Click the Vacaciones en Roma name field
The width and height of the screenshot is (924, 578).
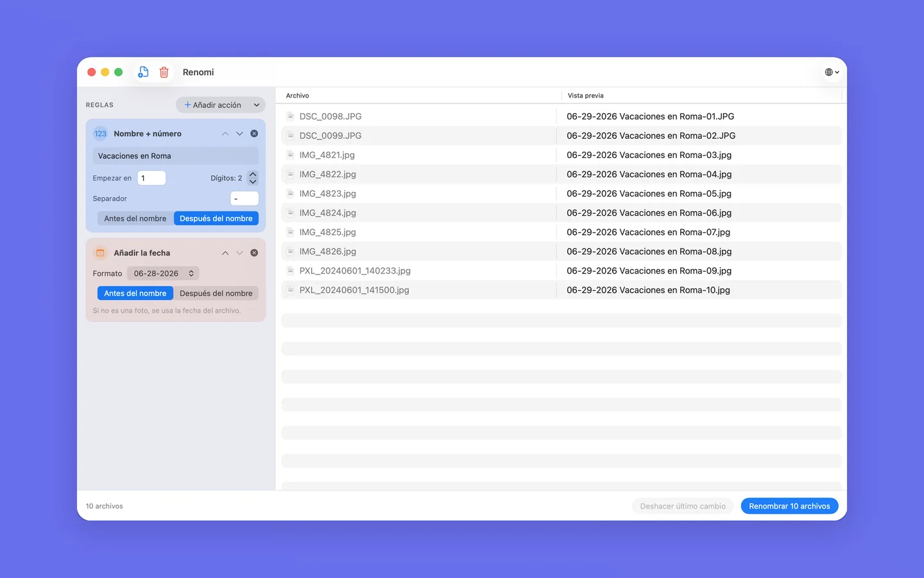pyautogui.click(x=176, y=156)
